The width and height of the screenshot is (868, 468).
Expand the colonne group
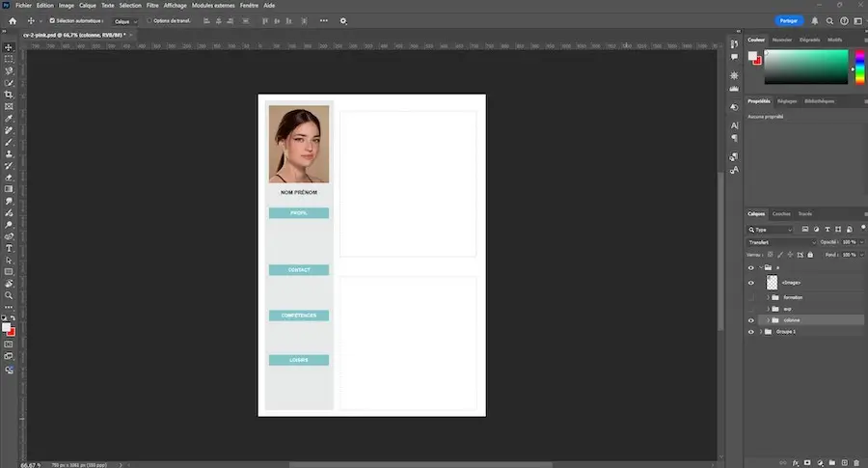tap(768, 320)
